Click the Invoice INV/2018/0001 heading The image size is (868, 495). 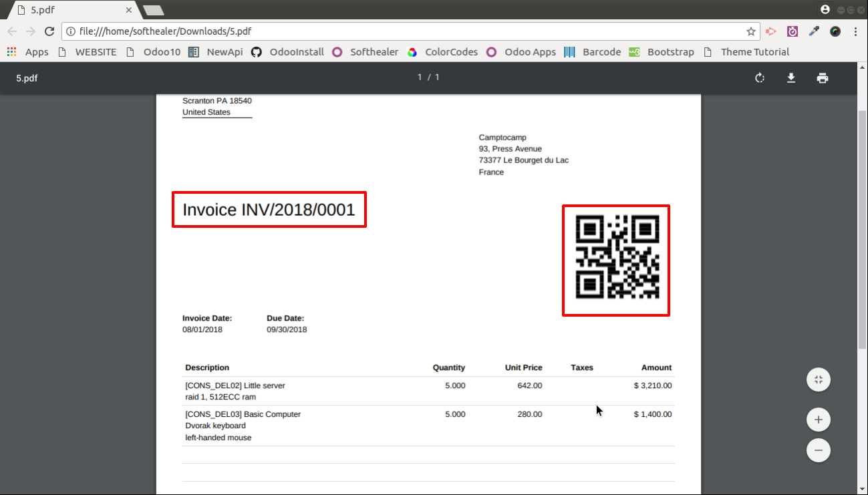(x=269, y=210)
